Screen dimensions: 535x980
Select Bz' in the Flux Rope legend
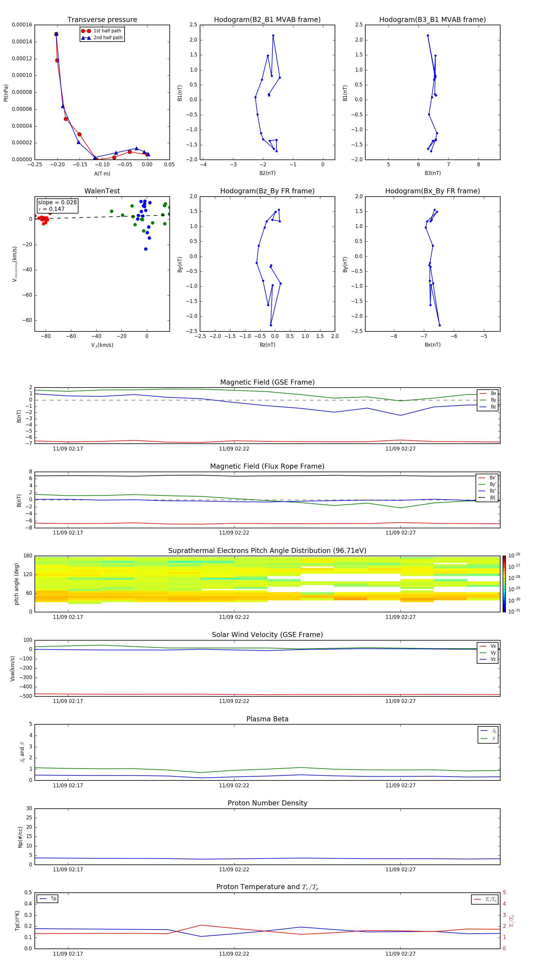coord(487,491)
